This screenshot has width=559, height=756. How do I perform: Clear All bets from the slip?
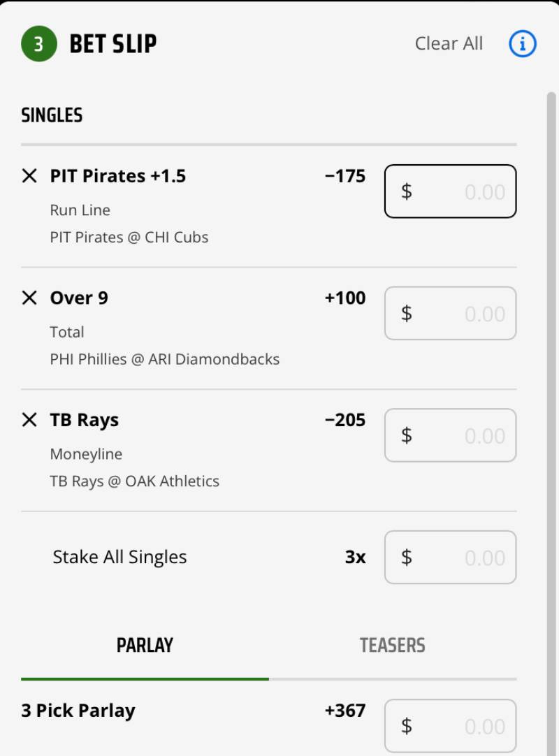(x=449, y=44)
